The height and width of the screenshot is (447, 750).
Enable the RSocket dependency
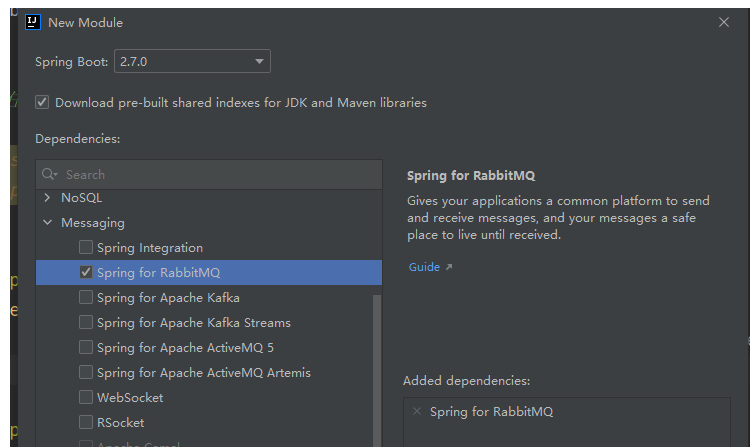click(86, 423)
